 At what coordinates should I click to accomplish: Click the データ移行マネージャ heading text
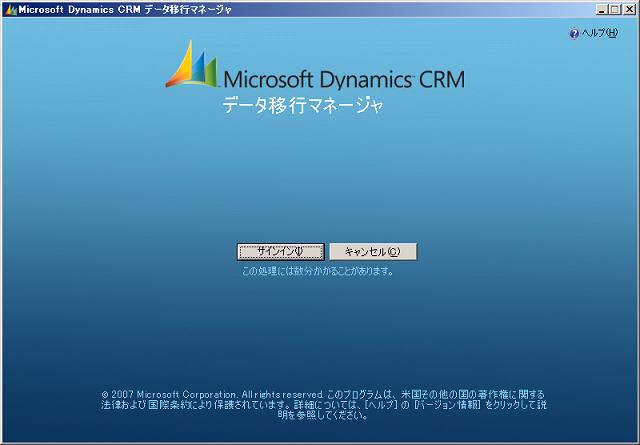(303, 105)
